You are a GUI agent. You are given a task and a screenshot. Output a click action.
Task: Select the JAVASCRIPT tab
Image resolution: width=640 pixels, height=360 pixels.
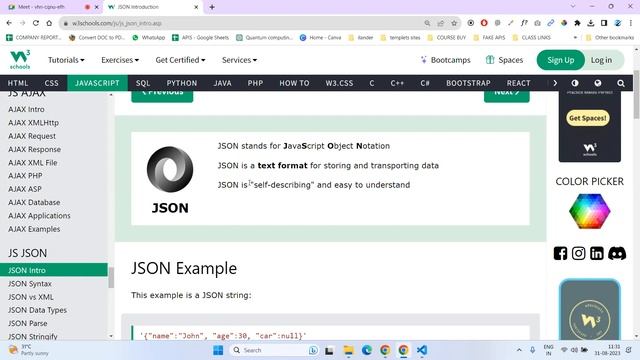point(97,83)
